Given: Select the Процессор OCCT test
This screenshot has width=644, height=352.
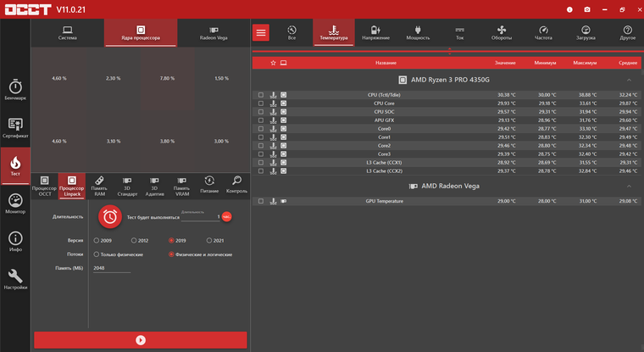Looking at the screenshot, I should pos(44,186).
